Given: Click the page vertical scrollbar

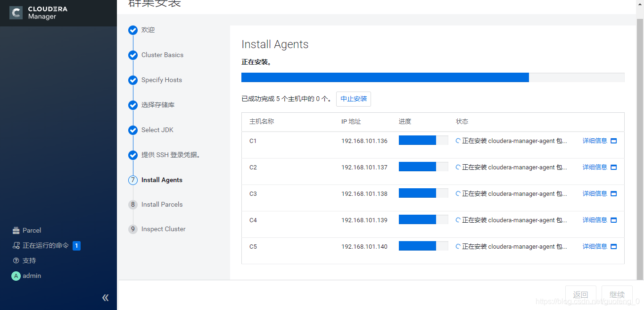Looking at the screenshot, I should click(640, 149).
